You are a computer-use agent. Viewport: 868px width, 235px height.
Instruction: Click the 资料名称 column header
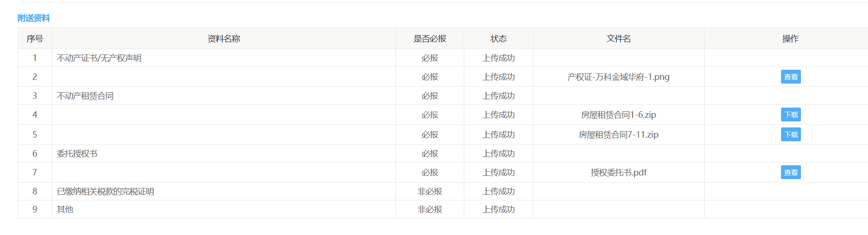point(223,39)
